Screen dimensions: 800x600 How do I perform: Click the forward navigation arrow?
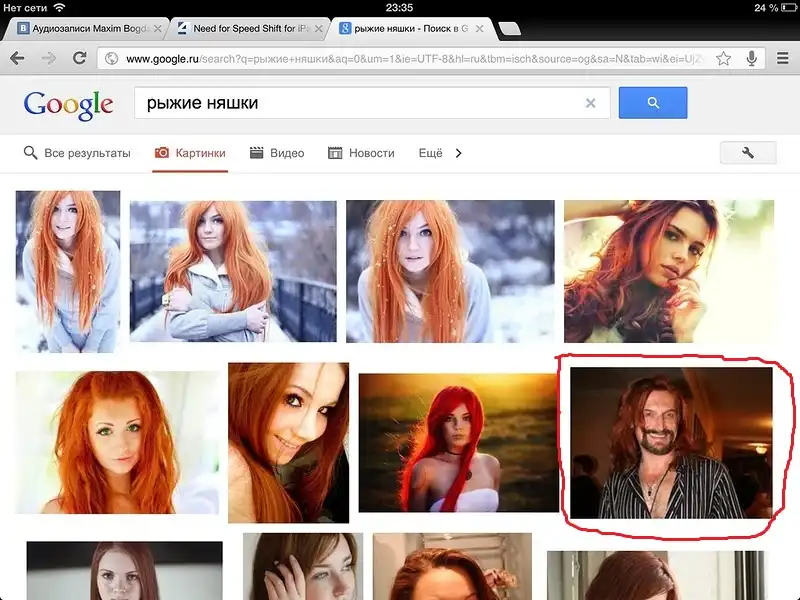coord(48,59)
